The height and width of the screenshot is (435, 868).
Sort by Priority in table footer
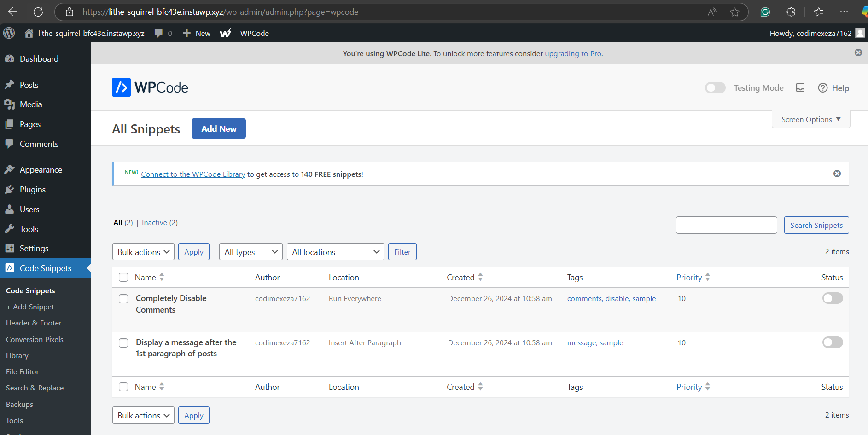coord(693,387)
